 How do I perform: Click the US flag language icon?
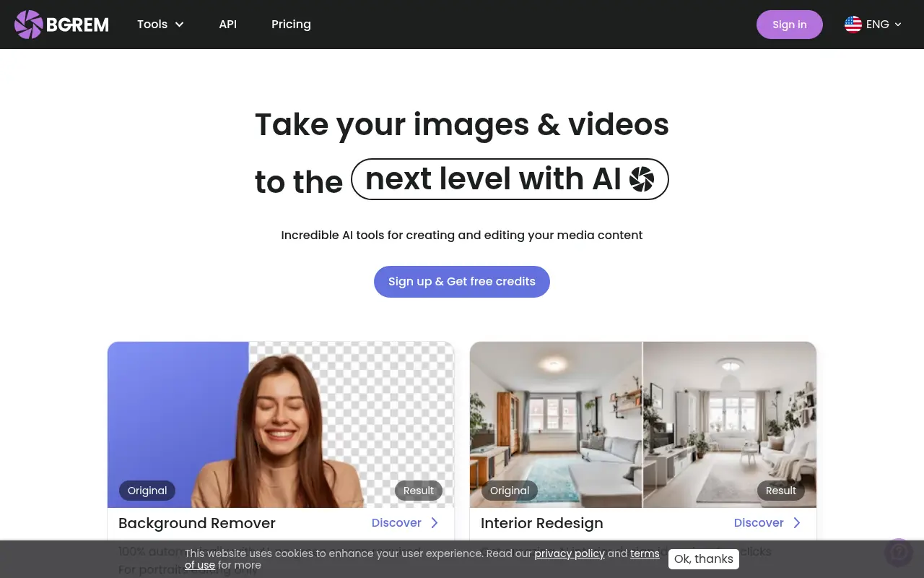click(x=853, y=24)
